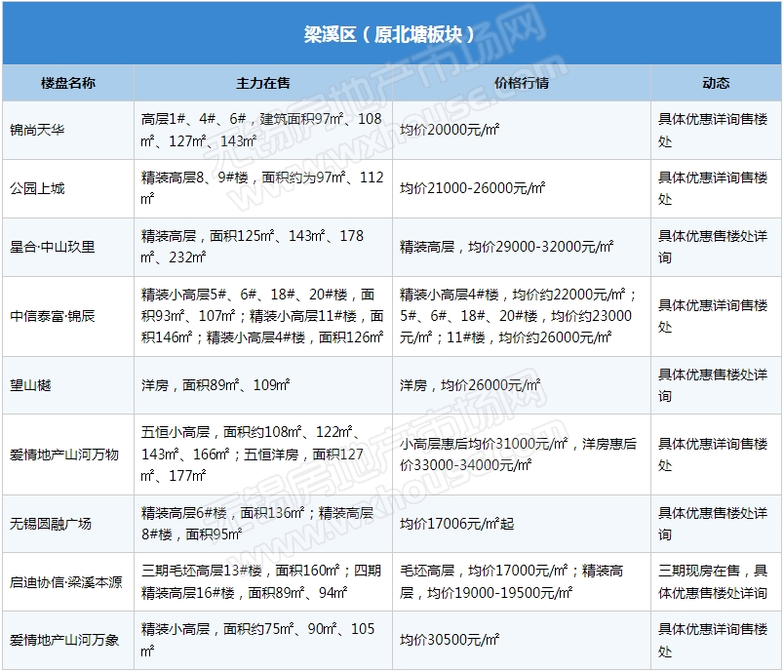Image resolution: width=784 pixels, height=672 pixels.
Task: Click the property name 望山樾
Action: pyautogui.click(x=30, y=385)
